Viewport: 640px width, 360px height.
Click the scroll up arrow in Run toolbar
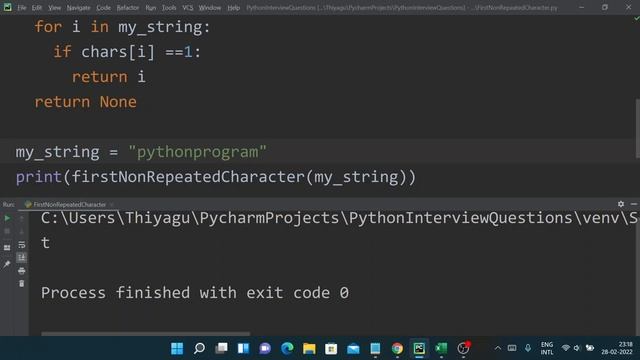(x=22, y=218)
